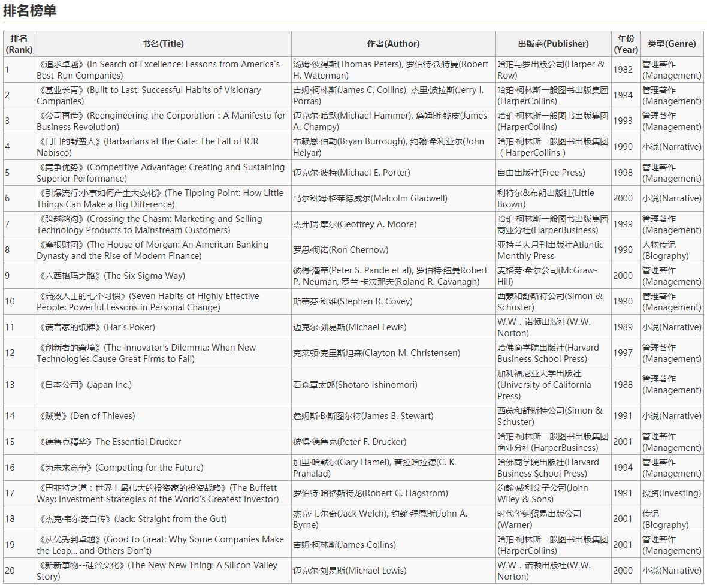Click author Malcolm Gladwell cell

[393, 198]
